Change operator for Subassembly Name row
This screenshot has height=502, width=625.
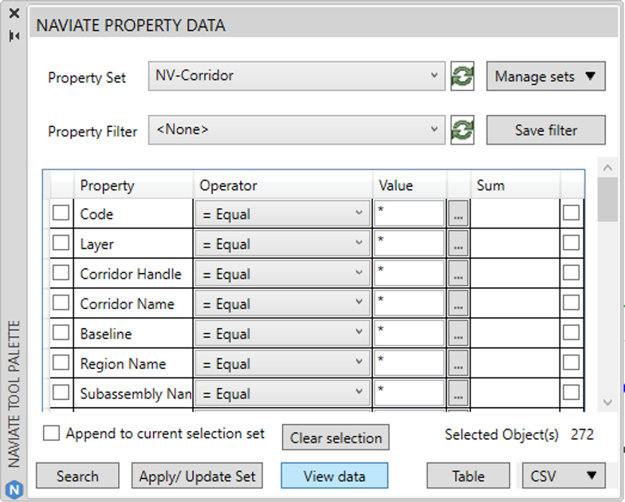[283, 393]
